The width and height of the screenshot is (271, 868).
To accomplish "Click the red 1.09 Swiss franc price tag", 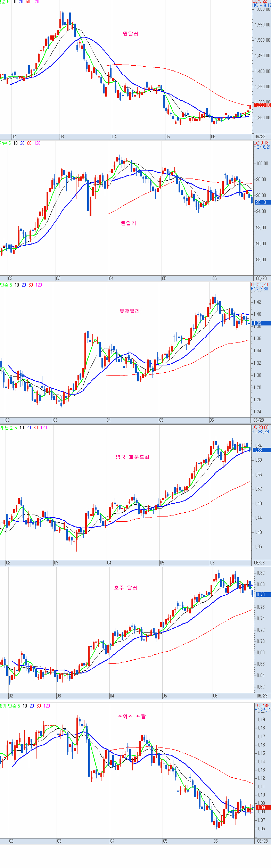I will click(261, 807).
